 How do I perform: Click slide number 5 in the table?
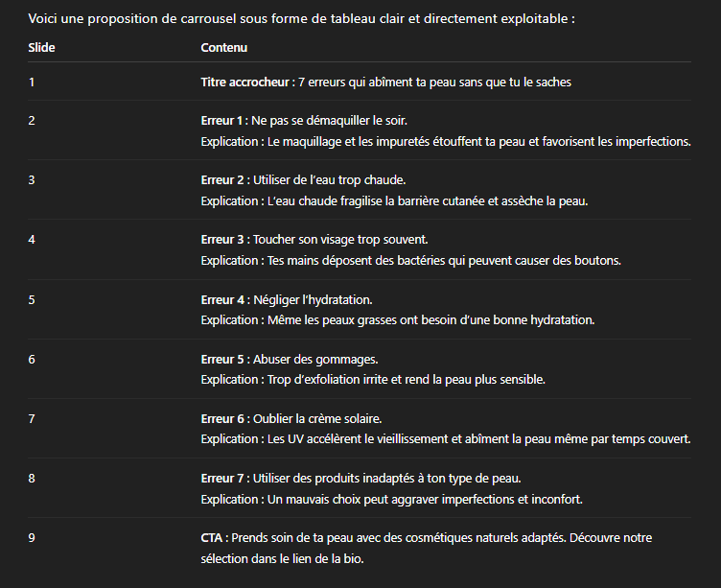[x=32, y=299]
